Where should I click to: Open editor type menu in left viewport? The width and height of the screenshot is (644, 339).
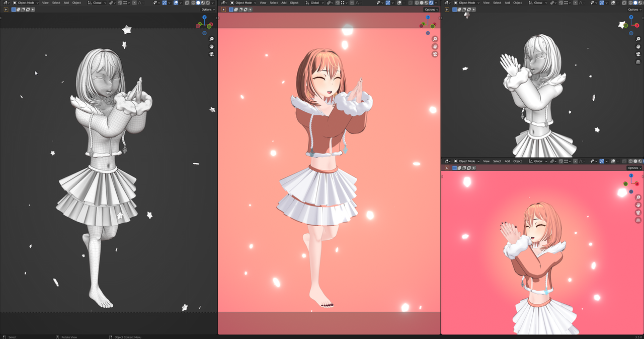click(7, 3)
